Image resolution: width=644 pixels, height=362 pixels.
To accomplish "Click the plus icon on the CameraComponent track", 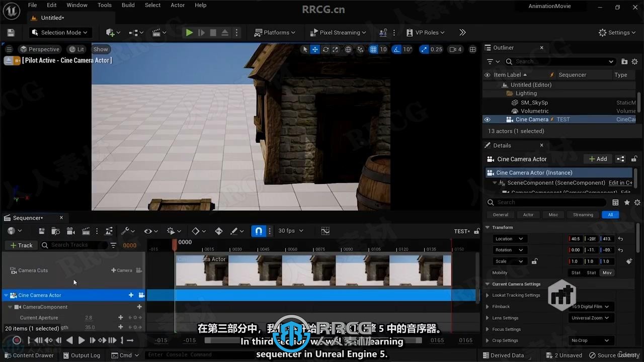I will point(139,307).
